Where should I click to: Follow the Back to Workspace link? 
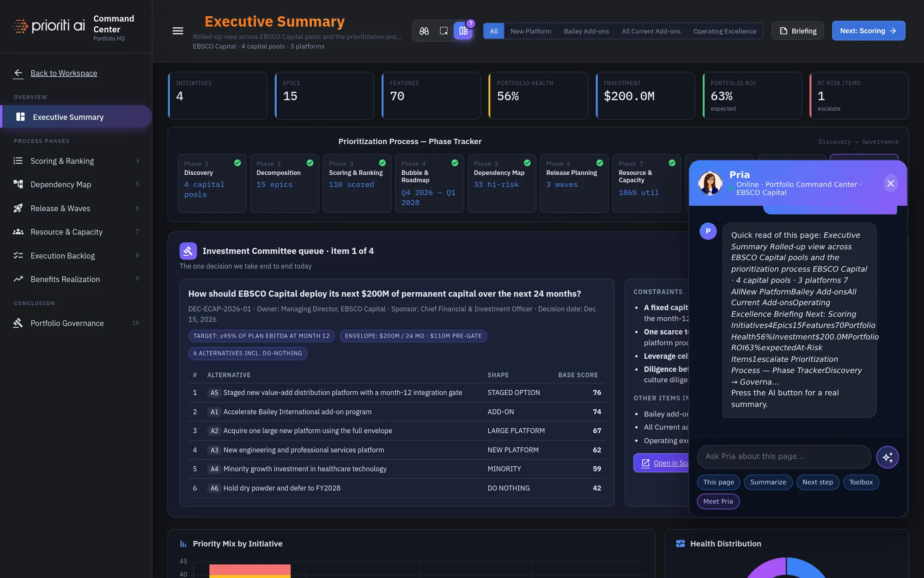pyautogui.click(x=64, y=73)
